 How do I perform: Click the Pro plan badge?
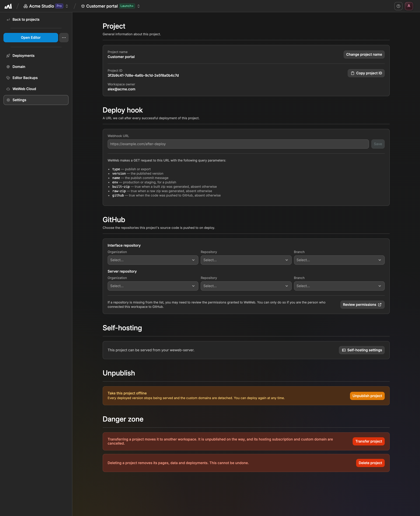(59, 6)
